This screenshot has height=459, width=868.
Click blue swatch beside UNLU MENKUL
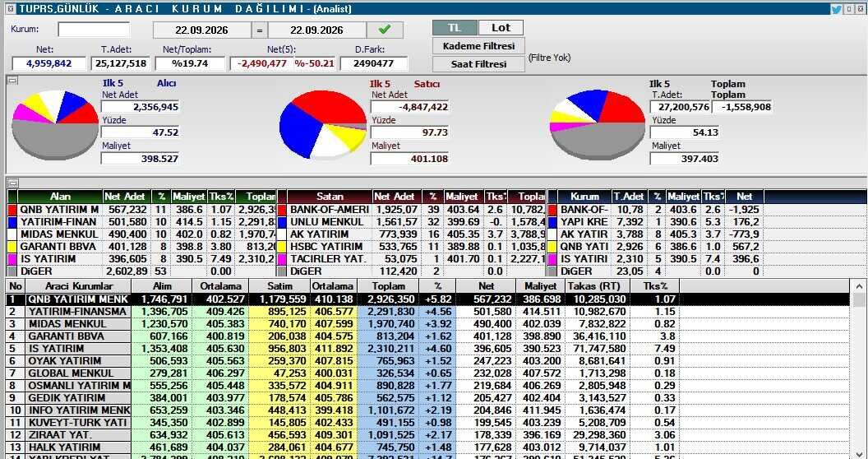pyautogui.click(x=282, y=222)
